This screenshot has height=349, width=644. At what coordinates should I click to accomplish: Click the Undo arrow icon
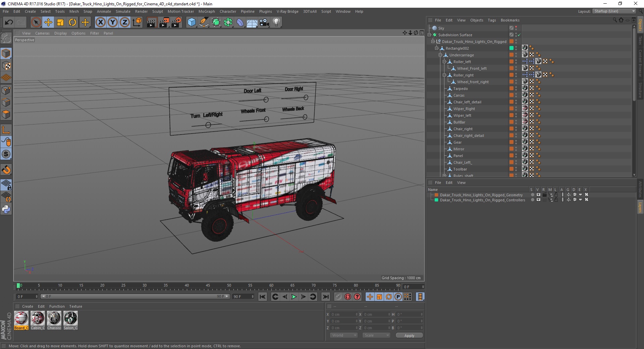point(9,22)
